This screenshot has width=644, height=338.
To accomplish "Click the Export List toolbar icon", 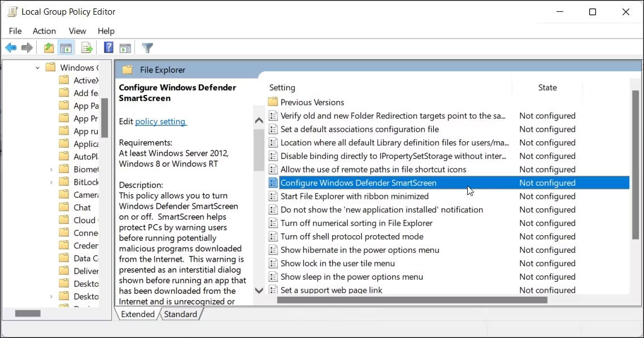I will tap(88, 47).
